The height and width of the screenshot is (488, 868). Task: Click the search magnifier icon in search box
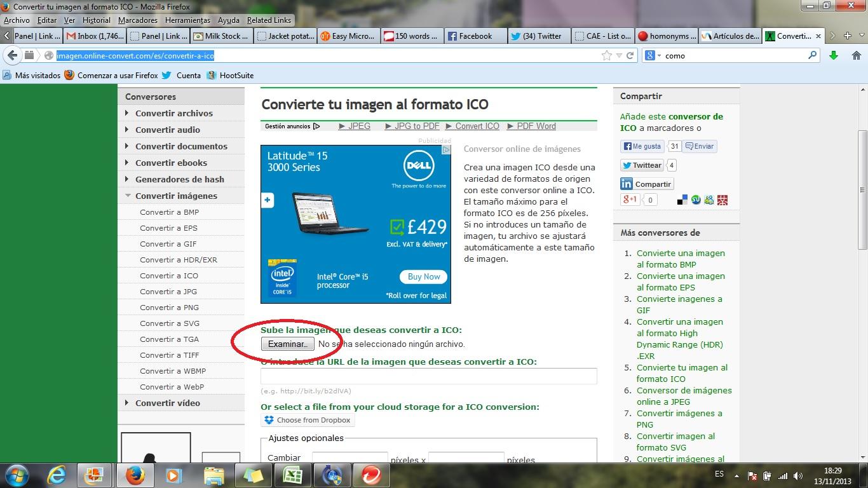point(812,55)
